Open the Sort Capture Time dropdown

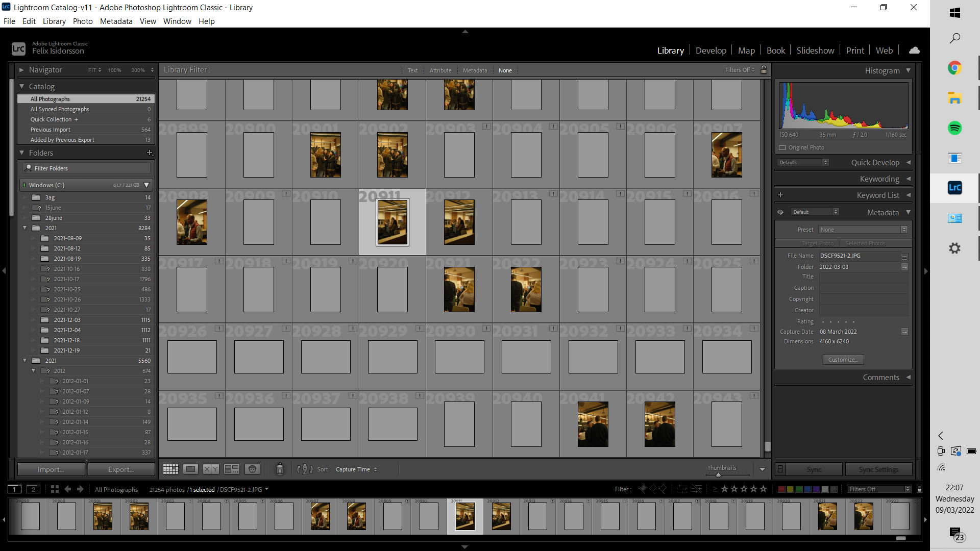click(356, 469)
